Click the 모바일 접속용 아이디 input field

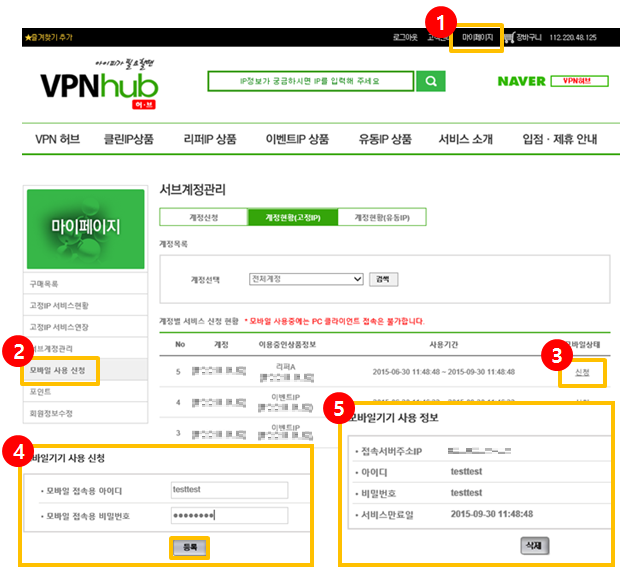coord(228,490)
